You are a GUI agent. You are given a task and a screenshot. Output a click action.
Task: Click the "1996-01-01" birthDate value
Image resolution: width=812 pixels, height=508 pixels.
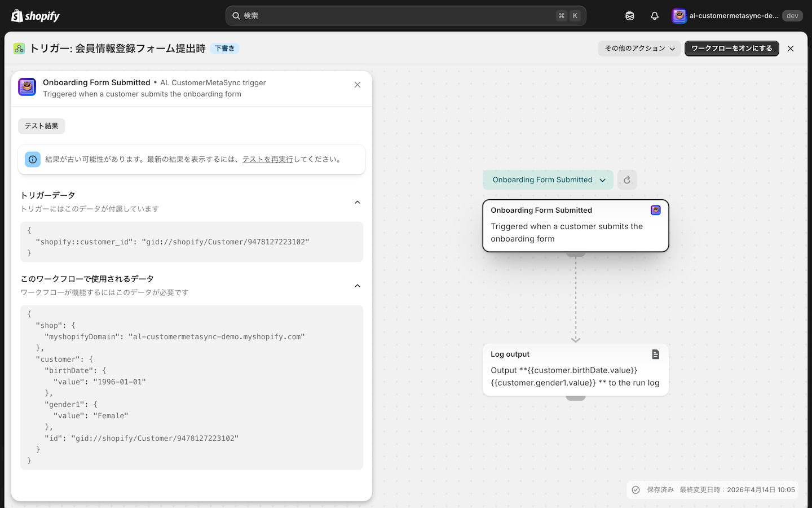pyautogui.click(x=120, y=382)
